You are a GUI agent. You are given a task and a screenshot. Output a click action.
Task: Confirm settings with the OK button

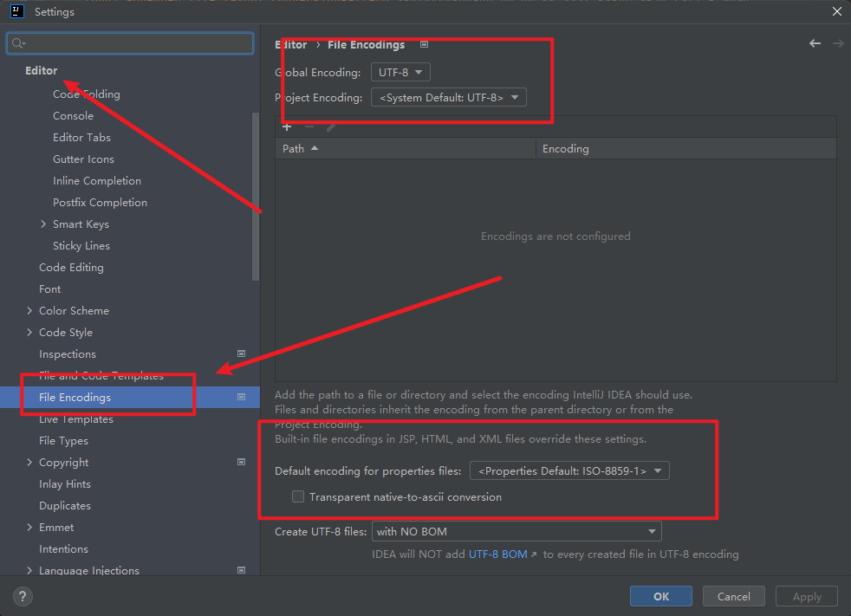point(661,596)
